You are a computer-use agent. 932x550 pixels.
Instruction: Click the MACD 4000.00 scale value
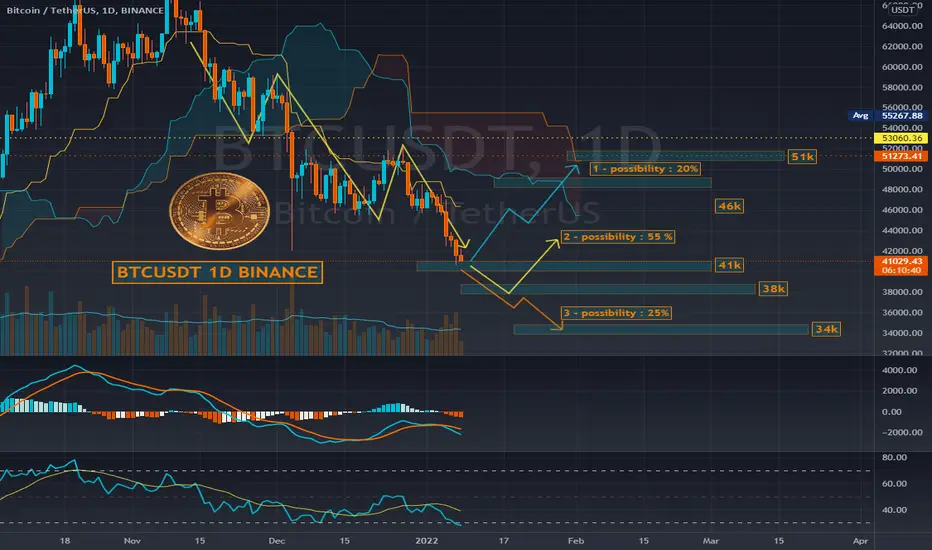pyautogui.click(x=899, y=370)
